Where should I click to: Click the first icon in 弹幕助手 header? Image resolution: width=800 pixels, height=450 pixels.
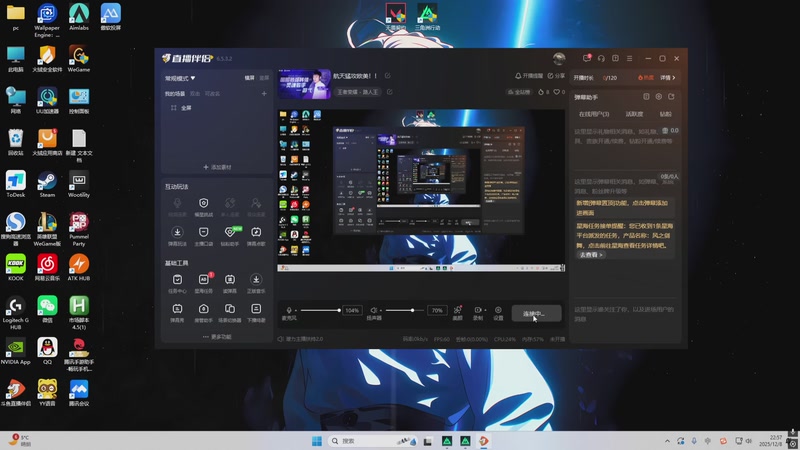pyautogui.click(x=646, y=96)
